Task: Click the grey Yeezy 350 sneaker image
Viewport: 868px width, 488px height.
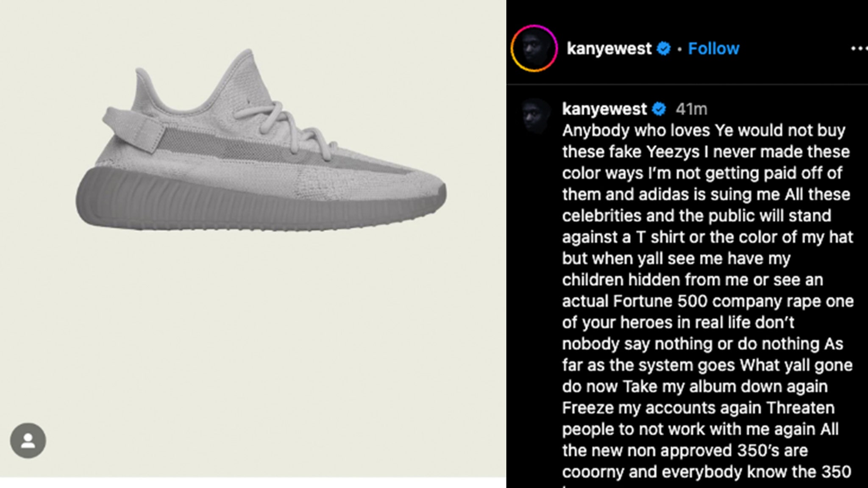Action: coord(261,140)
